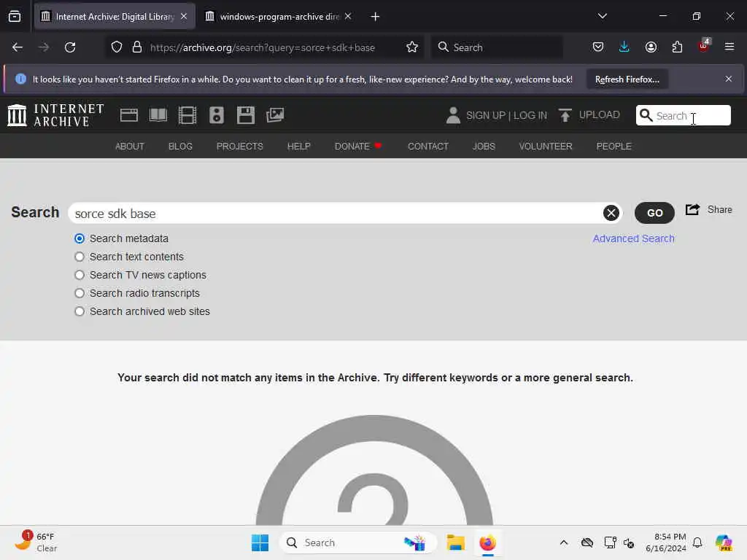
Task: Click the Refresh Firefox... button
Action: 627,79
